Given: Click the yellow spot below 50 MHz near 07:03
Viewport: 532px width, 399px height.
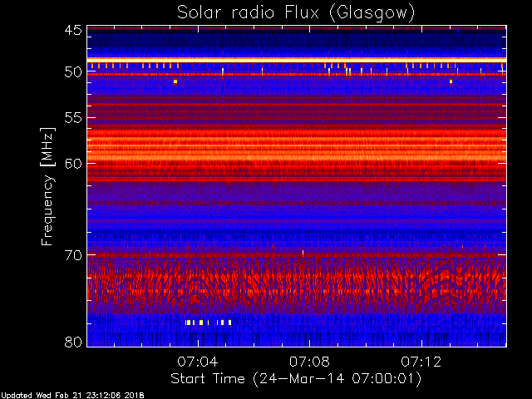Looking at the screenshot, I should click(175, 81).
